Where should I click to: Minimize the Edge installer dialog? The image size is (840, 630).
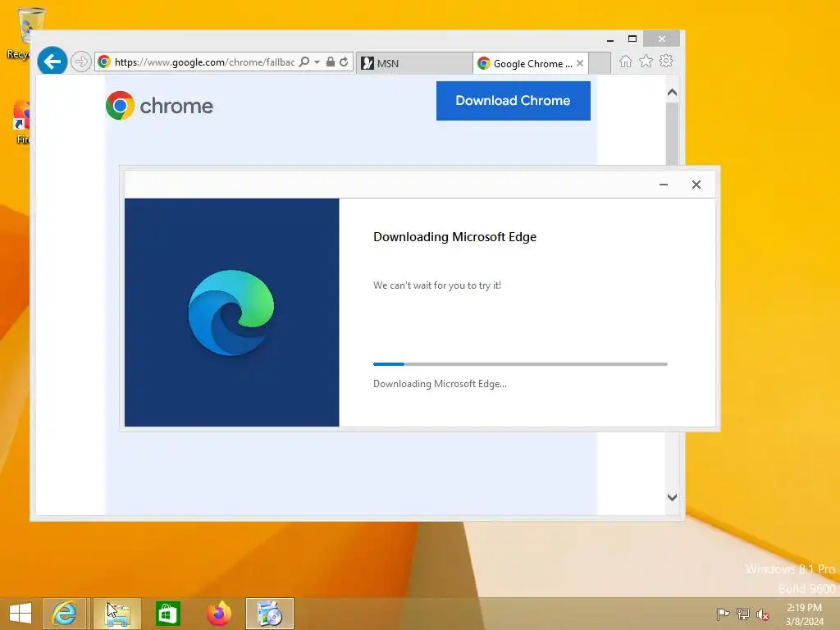pyautogui.click(x=663, y=185)
